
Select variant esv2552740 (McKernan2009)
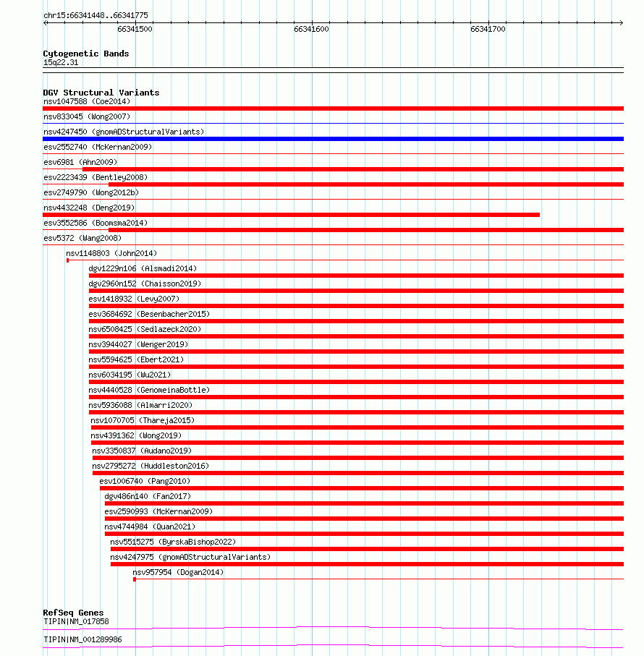click(x=98, y=147)
